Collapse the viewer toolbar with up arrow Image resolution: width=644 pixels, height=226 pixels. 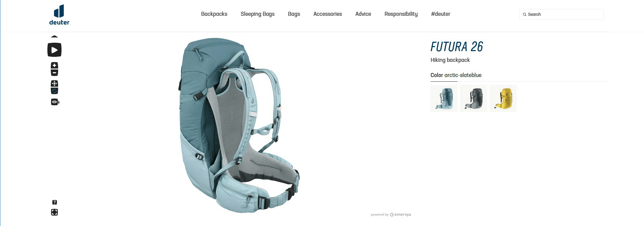click(54, 36)
